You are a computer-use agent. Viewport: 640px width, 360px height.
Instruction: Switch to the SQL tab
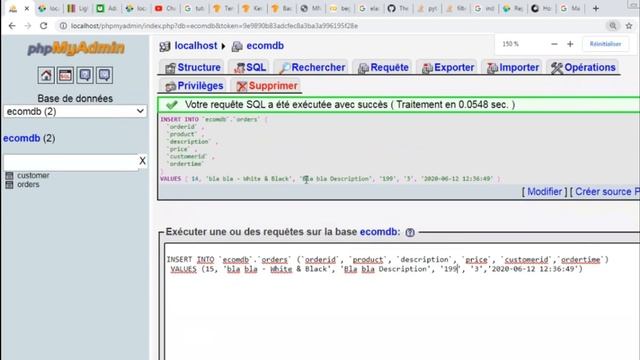click(x=250, y=67)
